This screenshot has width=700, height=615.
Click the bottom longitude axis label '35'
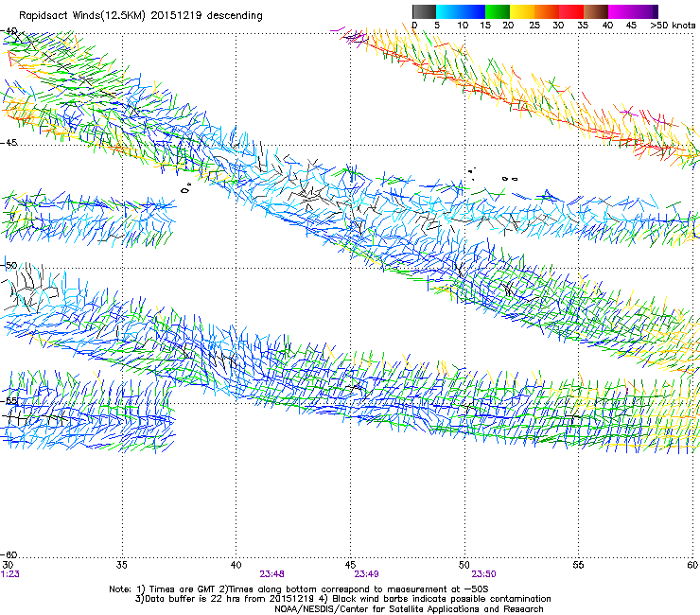click(121, 565)
